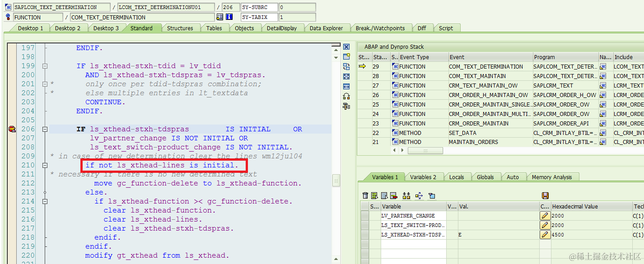Click the third list icon in the variables toolbar
This screenshot has height=264, width=644.
(x=384, y=195)
